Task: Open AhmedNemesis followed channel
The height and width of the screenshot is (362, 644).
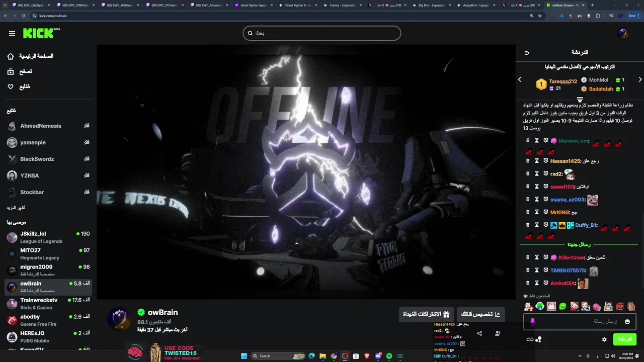Action: tap(48, 126)
